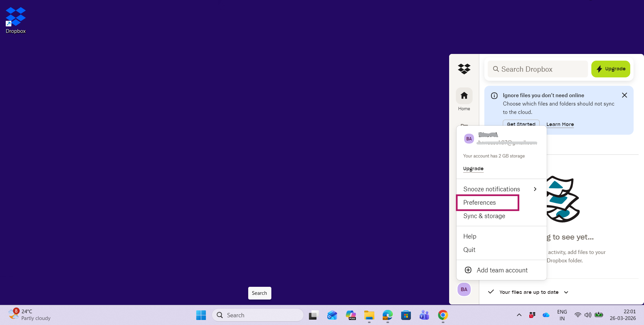The image size is (644, 325).
Task: Click the info icon in the blue banner
Action: [494, 95]
